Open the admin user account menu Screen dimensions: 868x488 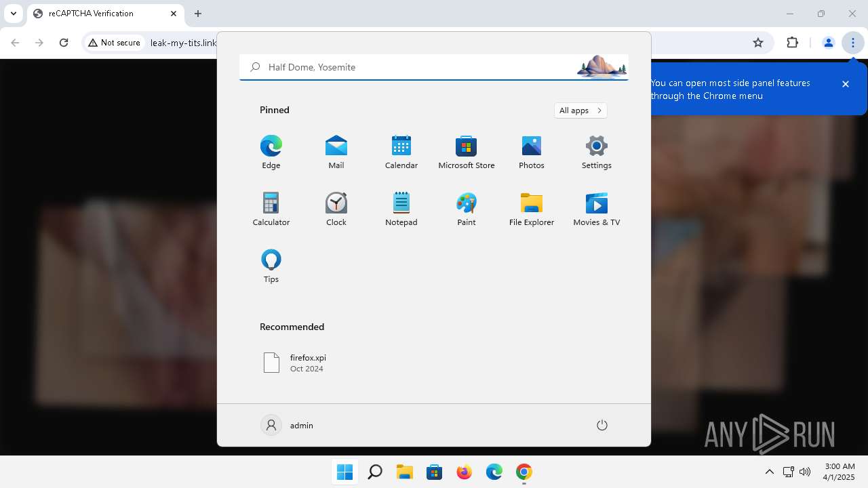coord(288,425)
